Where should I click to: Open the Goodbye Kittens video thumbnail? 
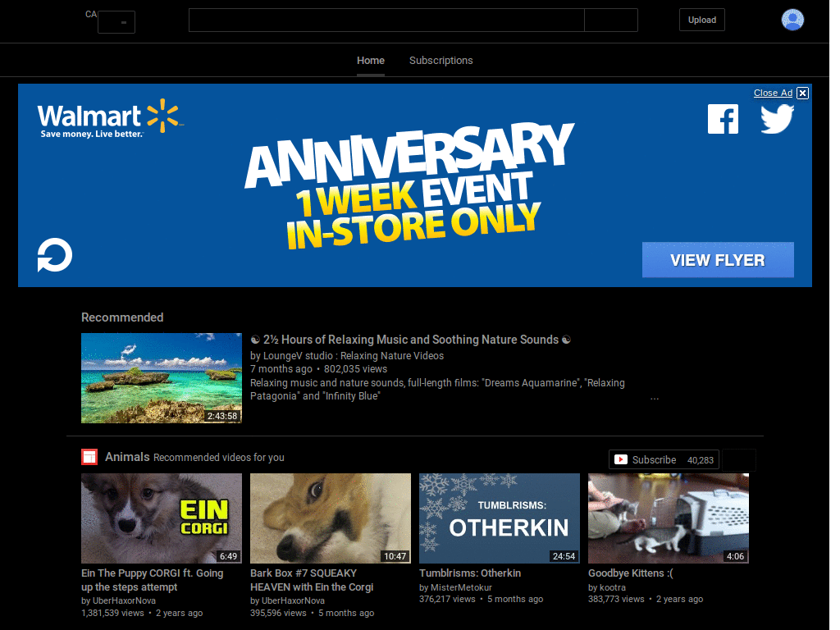coord(669,518)
